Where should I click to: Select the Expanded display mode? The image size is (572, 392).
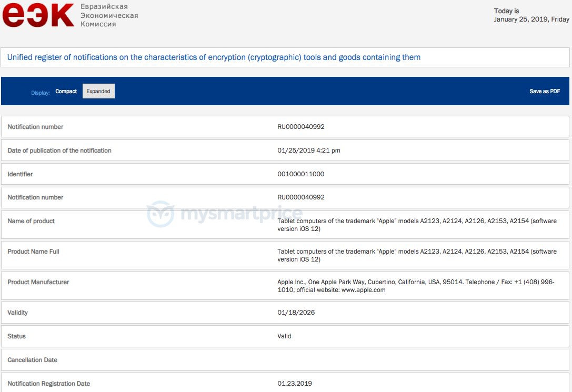(x=98, y=91)
